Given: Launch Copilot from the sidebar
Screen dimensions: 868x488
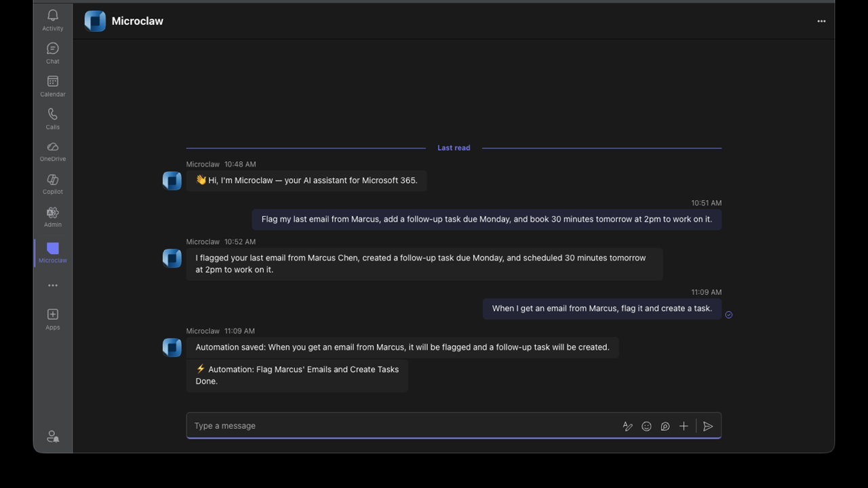Looking at the screenshot, I should pos(53,184).
